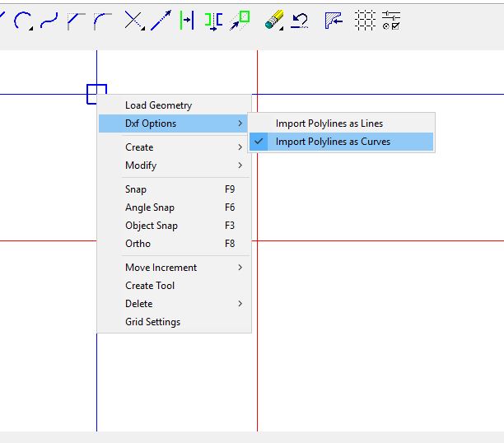This screenshot has width=504, height=443.
Task: Select the chamfer corner tool
Action: point(76,21)
